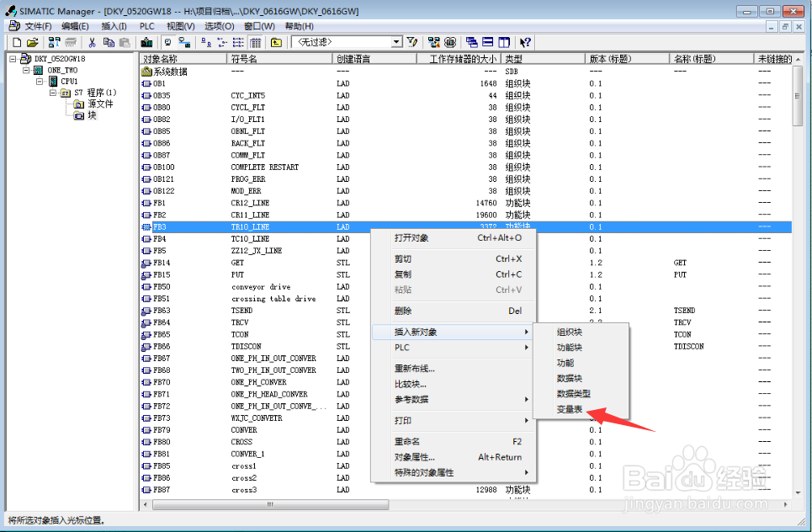Select 变量表 in submenu
This screenshot has height=532, width=812.
pos(581,409)
